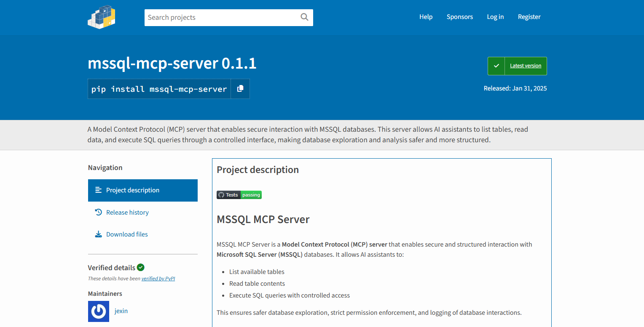The width and height of the screenshot is (644, 327).
Task: Open the Log in page
Action: (x=495, y=17)
